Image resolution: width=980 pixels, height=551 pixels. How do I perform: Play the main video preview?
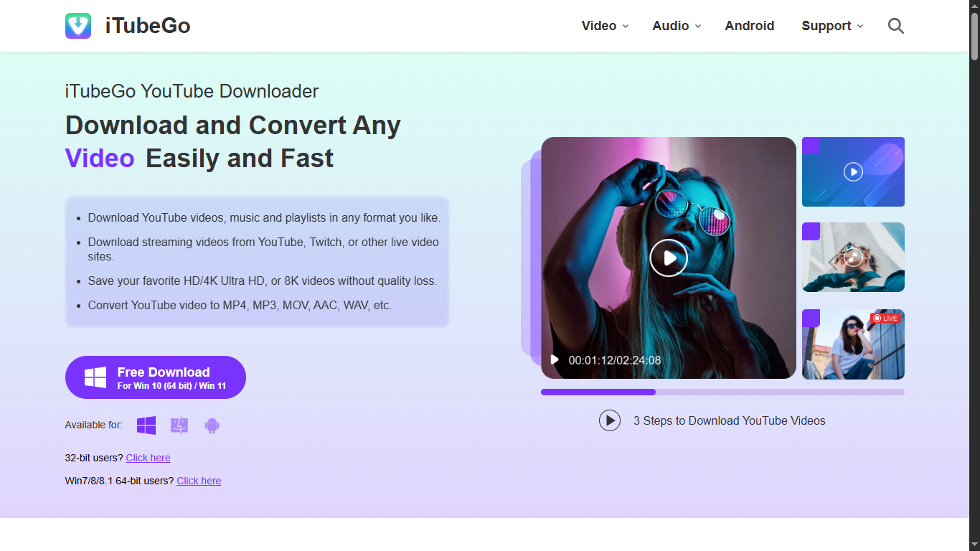coord(669,258)
